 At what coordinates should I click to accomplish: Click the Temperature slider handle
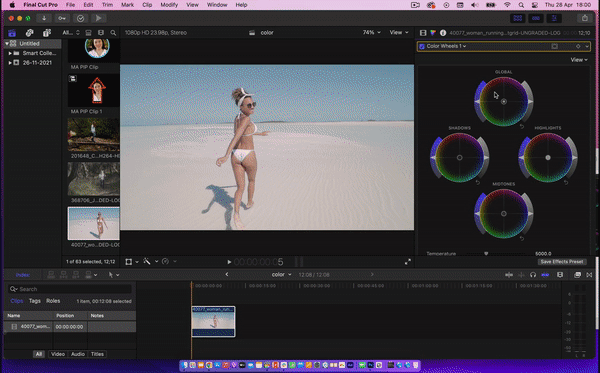coord(486,253)
